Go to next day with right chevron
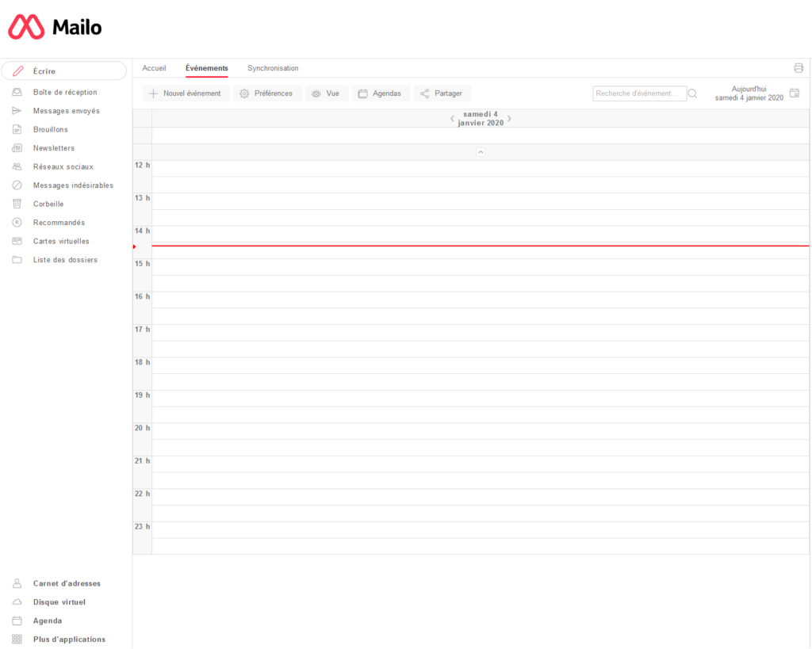 click(x=510, y=119)
